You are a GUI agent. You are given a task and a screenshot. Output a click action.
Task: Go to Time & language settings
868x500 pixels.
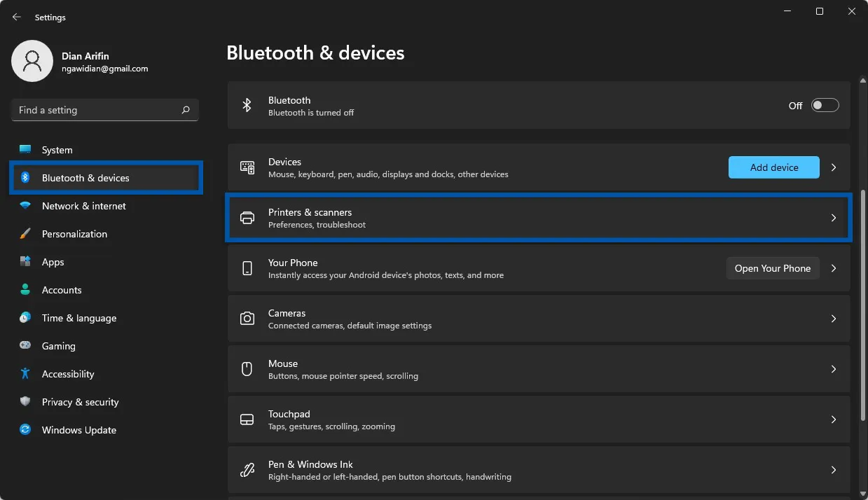tap(78, 318)
